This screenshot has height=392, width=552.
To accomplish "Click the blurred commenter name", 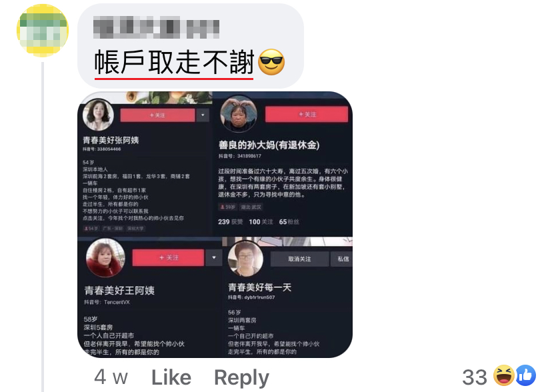I will (156, 27).
